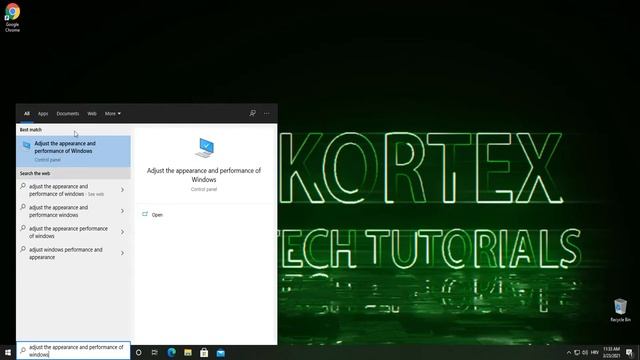640x360 pixels.
Task: Expand arrow for 'adjust the appearance and performance of windows' web result
Action: (122, 190)
